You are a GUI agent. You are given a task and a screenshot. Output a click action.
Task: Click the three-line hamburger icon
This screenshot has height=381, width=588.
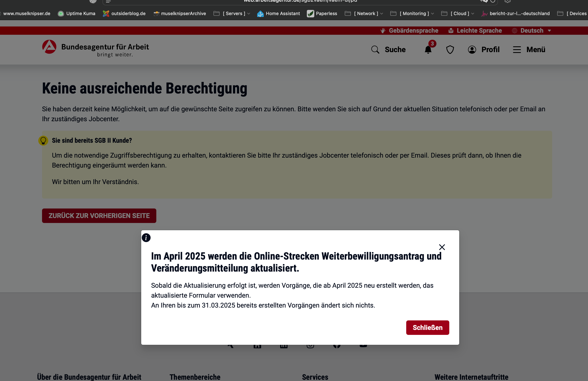(x=517, y=50)
